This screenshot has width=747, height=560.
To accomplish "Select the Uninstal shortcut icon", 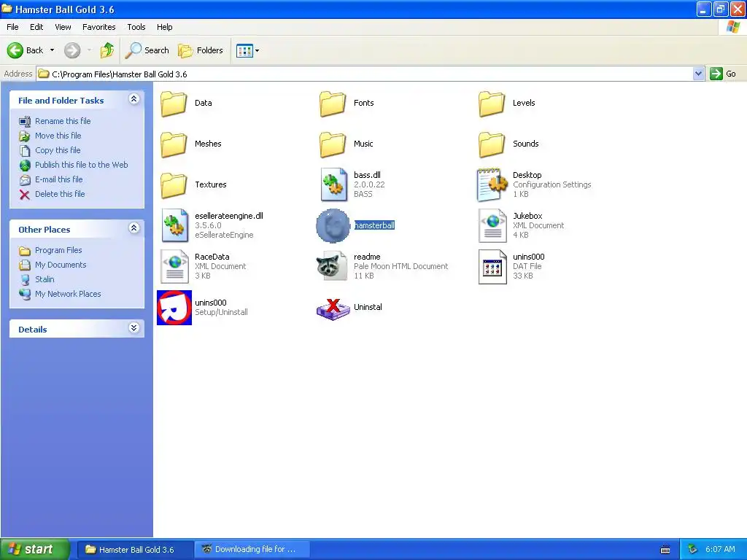I will [x=333, y=308].
